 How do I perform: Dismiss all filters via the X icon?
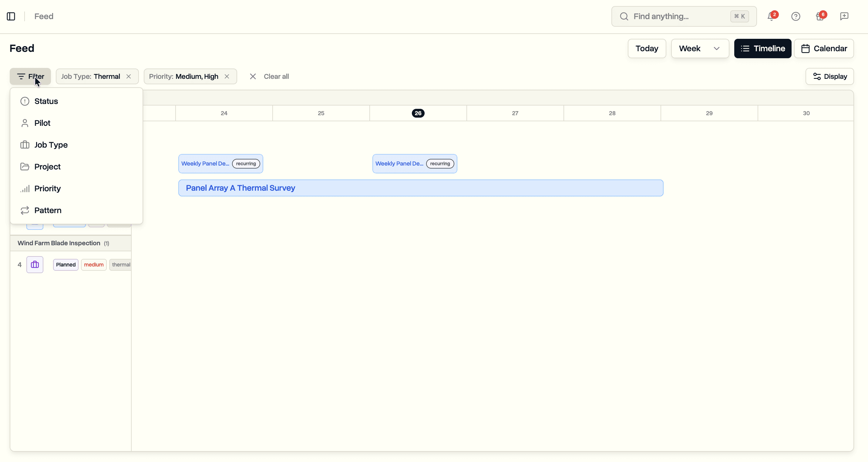253,76
